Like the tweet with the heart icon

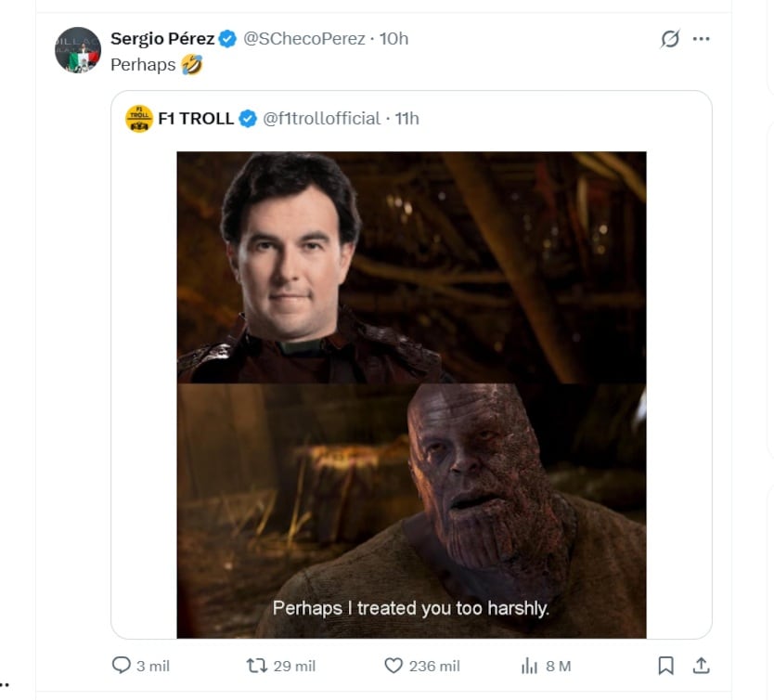point(393,666)
